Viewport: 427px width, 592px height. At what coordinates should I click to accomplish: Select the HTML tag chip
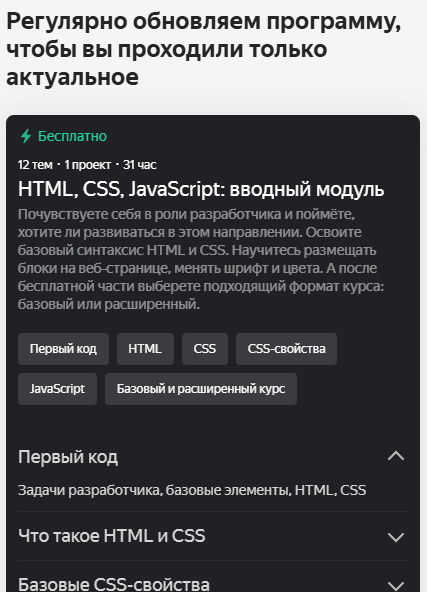(145, 349)
